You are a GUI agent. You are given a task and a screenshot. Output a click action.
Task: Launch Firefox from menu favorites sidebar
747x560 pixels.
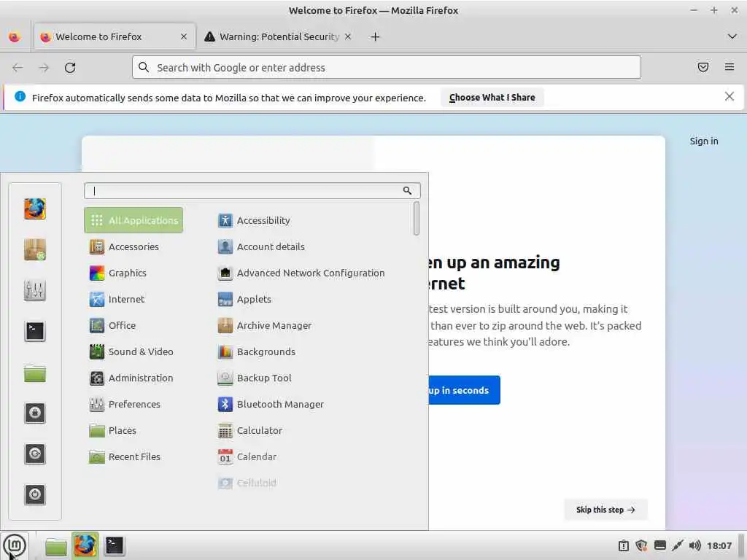(x=35, y=209)
